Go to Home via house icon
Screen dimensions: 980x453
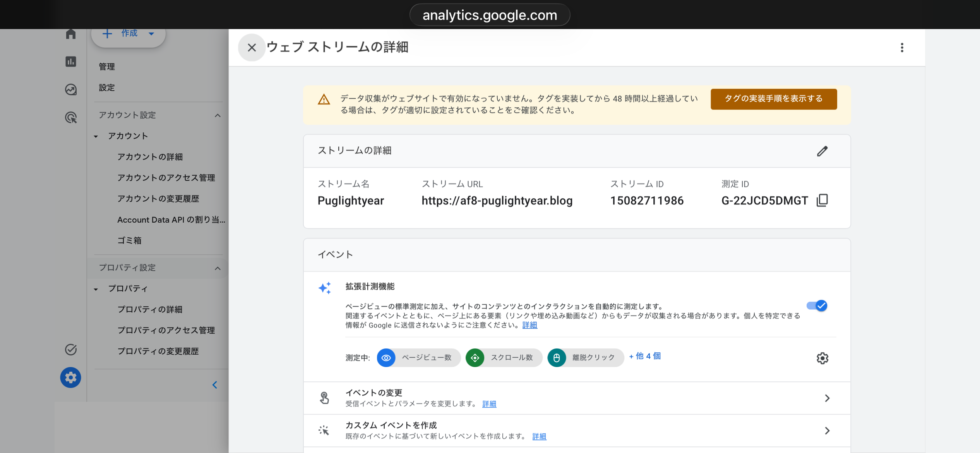coord(70,34)
